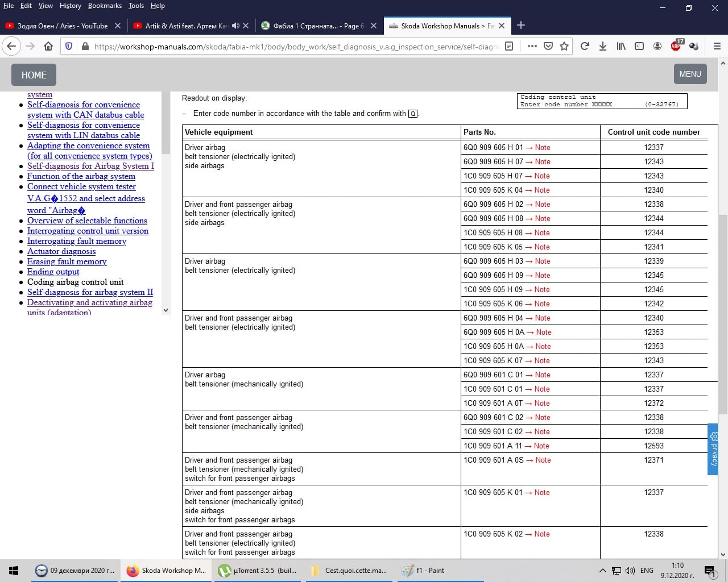Open Interrogating control unit version link
This screenshot has width=728, height=582.
click(88, 231)
